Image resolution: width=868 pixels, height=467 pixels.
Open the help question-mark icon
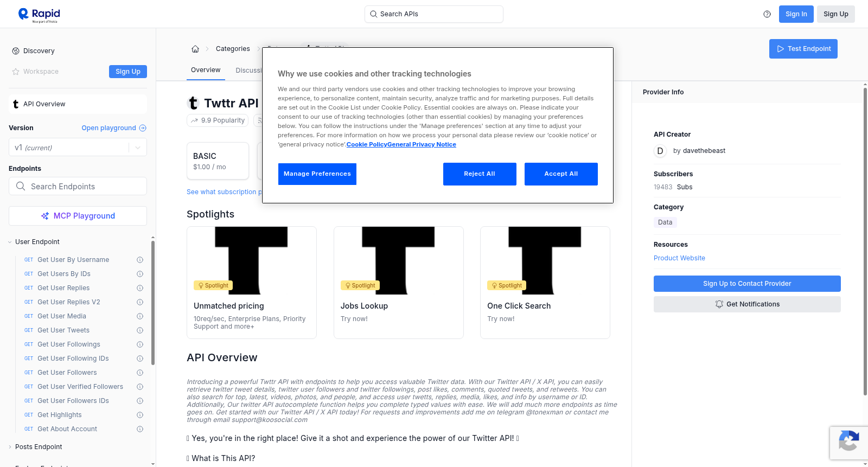pyautogui.click(x=767, y=14)
